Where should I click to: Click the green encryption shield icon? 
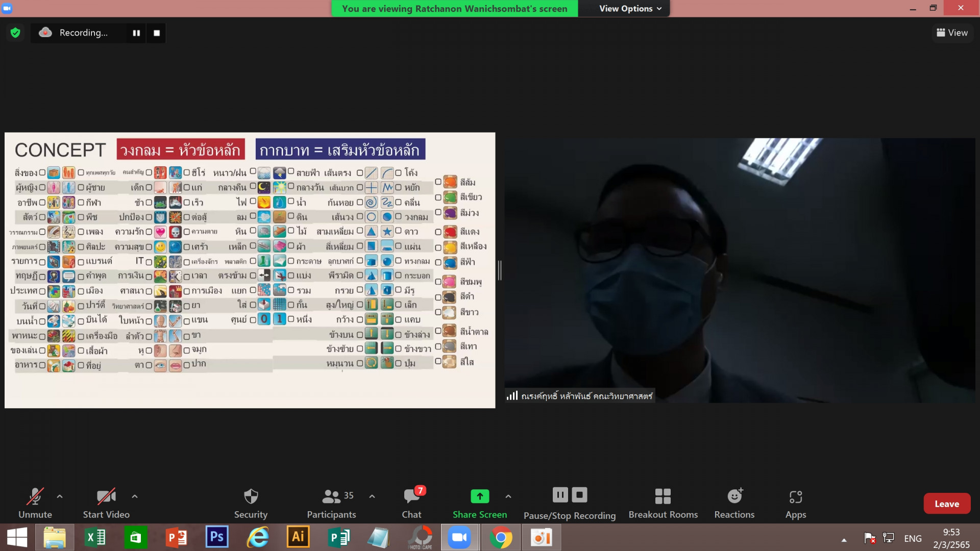(x=15, y=33)
